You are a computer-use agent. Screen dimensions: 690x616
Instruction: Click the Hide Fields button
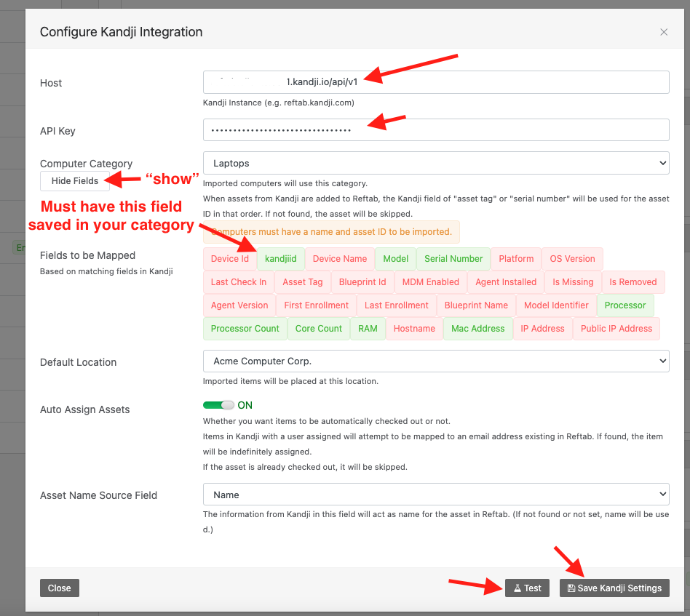coord(74,180)
